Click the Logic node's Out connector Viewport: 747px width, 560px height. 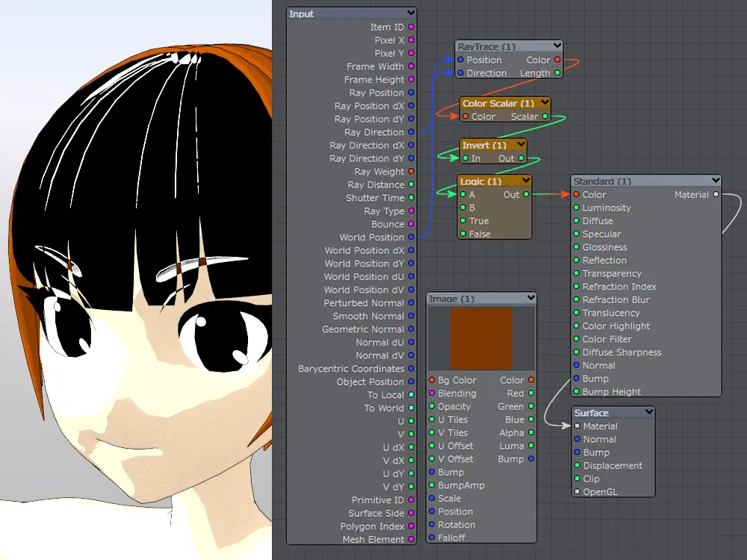(526, 194)
